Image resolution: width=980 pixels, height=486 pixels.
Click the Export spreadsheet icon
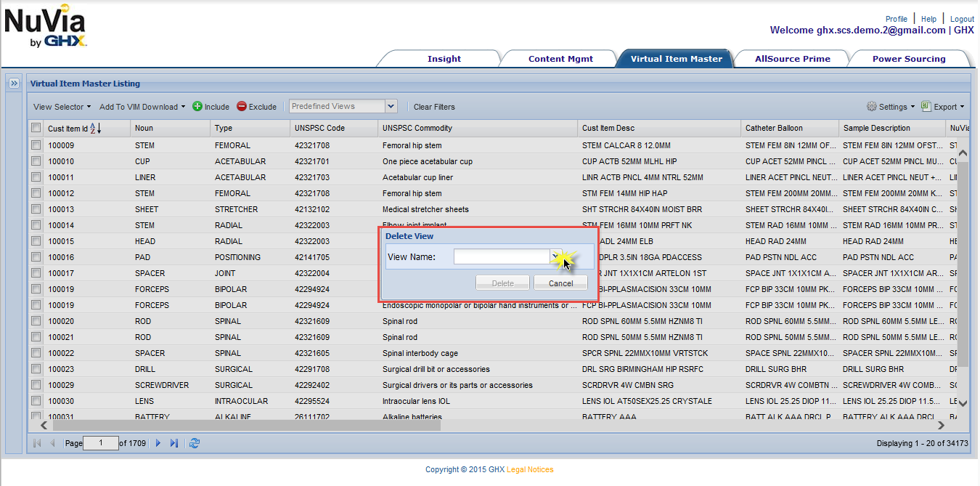pyautogui.click(x=926, y=106)
